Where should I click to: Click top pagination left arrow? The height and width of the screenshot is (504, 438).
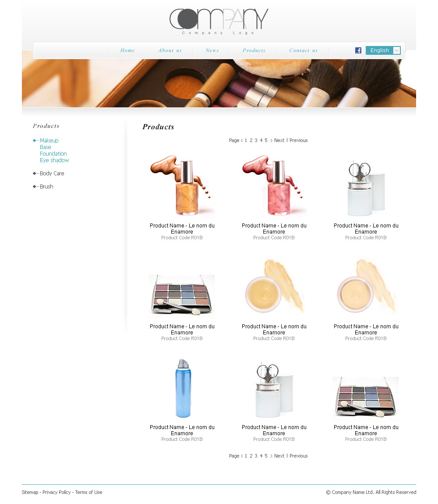[242, 141]
